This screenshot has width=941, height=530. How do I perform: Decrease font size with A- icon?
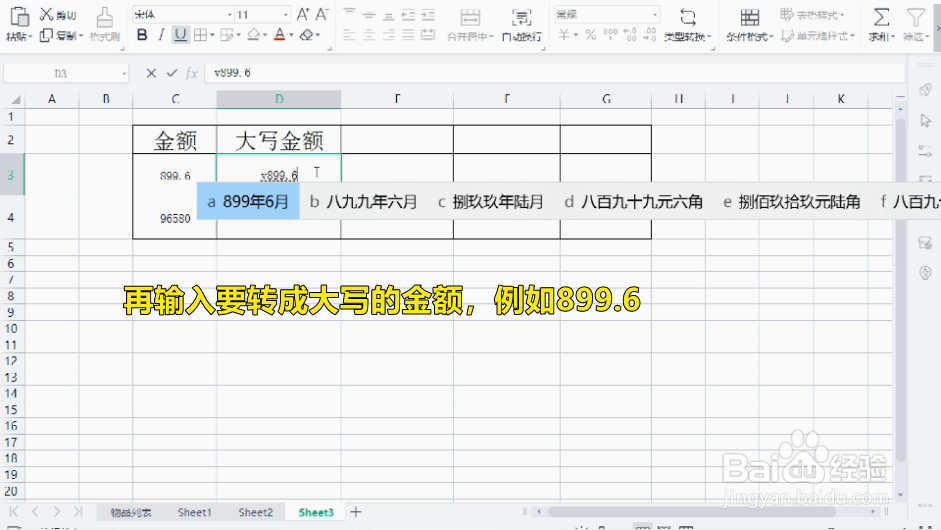(x=322, y=14)
